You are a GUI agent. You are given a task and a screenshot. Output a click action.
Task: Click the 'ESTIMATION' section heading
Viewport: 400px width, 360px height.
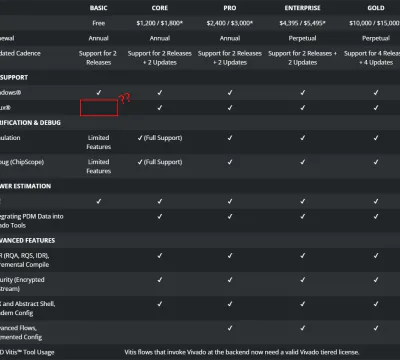(32, 186)
